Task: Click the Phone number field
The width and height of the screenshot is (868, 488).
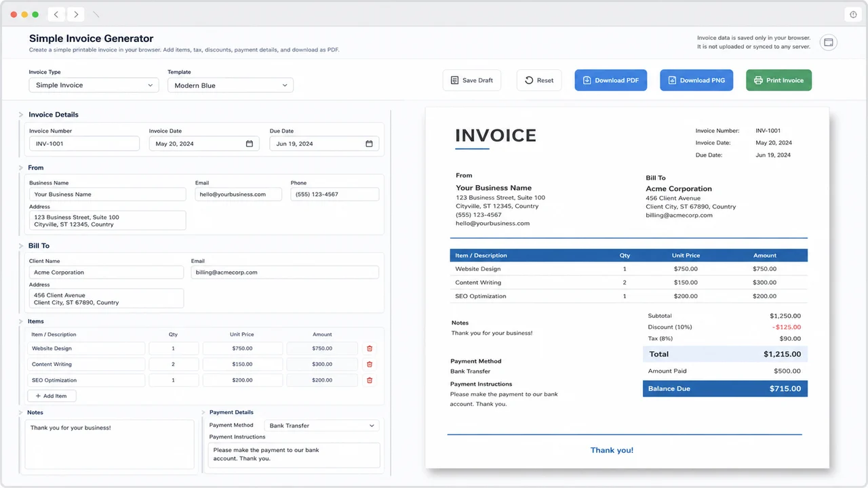Action: pyautogui.click(x=334, y=195)
